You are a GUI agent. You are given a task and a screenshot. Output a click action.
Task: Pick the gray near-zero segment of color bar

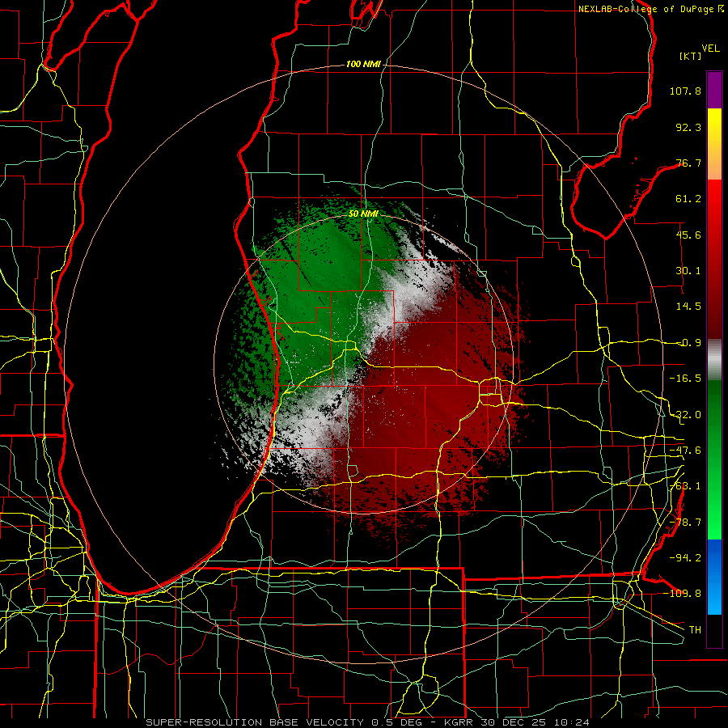(714, 360)
